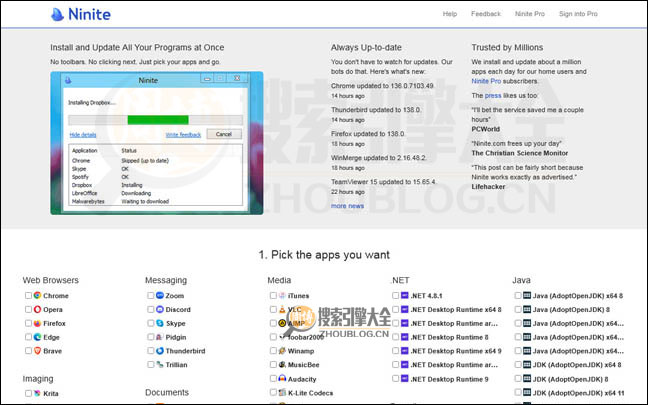The width and height of the screenshot is (648, 405).
Task: Click the Edge browser icon
Action: 37,337
